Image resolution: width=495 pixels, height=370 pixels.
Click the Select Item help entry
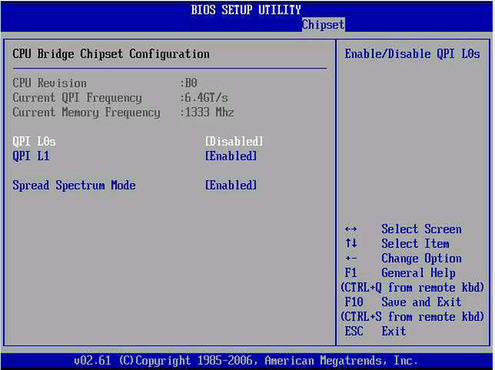point(415,244)
